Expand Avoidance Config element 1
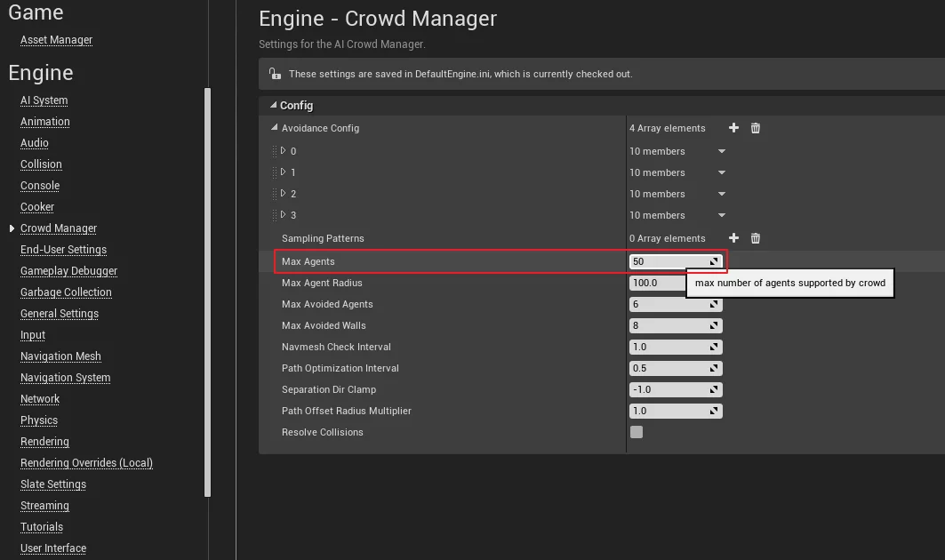This screenshot has height=560, width=945. pyautogui.click(x=284, y=172)
